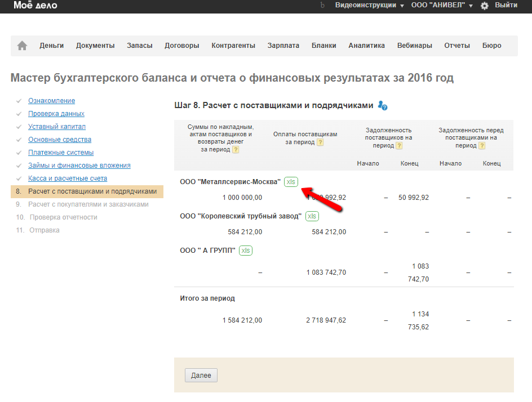Click supplier name ООО "Металлсервис-Москва"
The image size is (532, 402).
tap(230, 182)
